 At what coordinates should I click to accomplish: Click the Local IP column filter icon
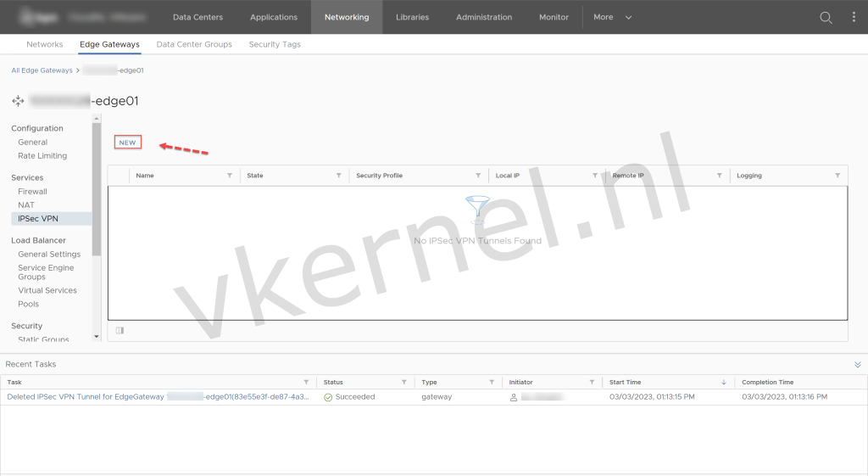tap(595, 176)
